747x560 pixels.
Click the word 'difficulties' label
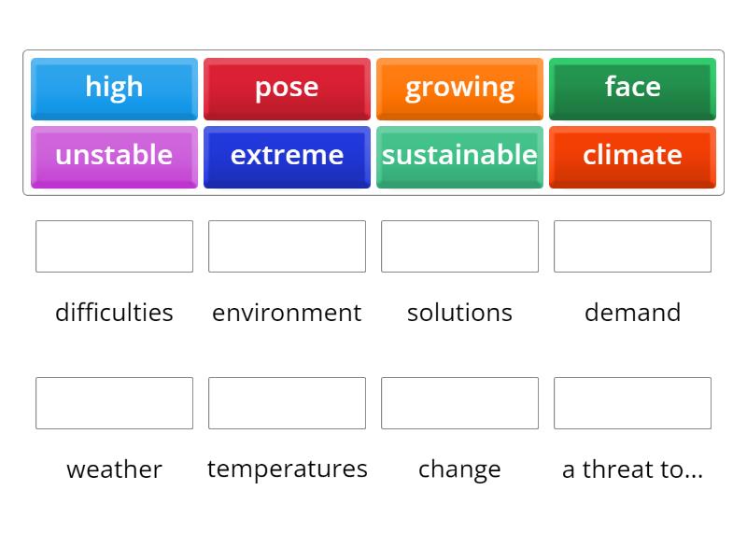pos(114,313)
